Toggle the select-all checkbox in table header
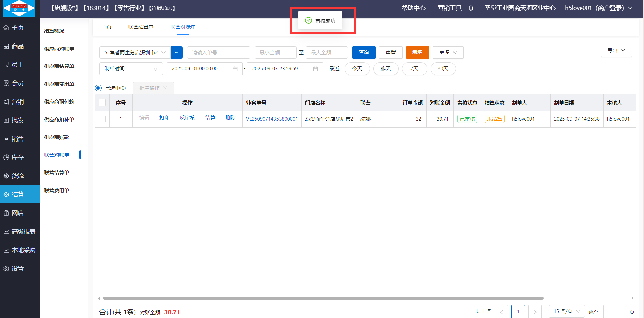This screenshot has height=318, width=644. pos(102,103)
